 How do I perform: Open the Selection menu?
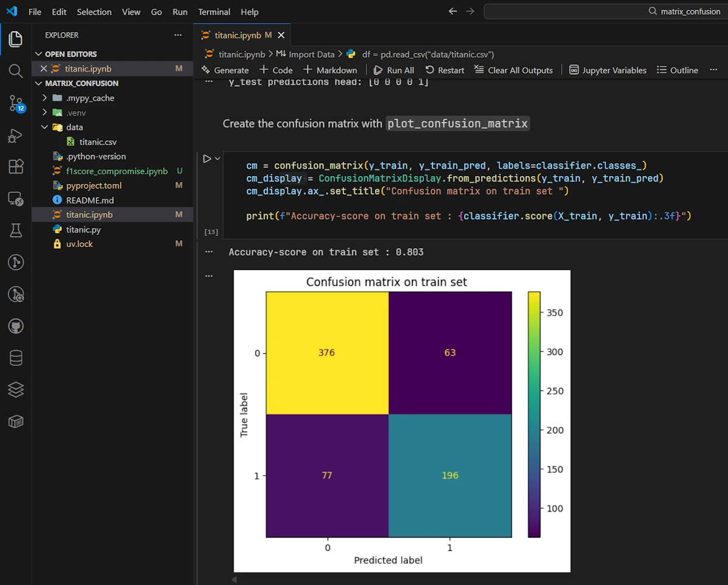click(94, 12)
